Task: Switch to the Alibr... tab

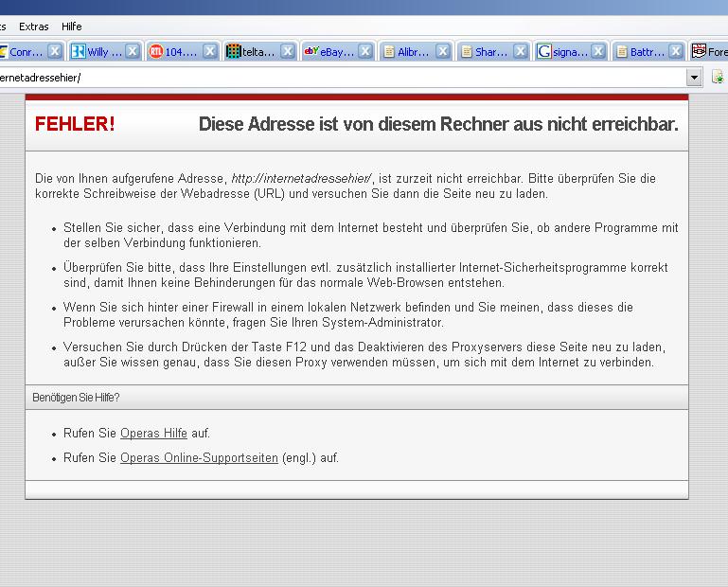Action: point(415,51)
